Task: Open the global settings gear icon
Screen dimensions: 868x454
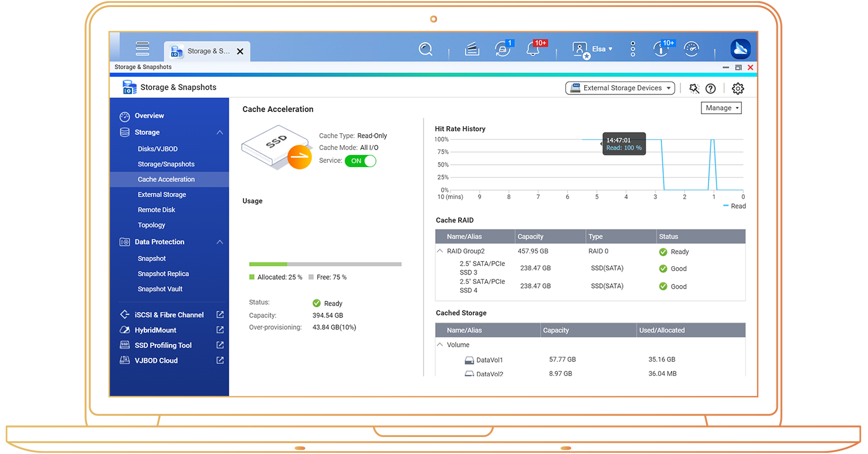Action: point(738,89)
